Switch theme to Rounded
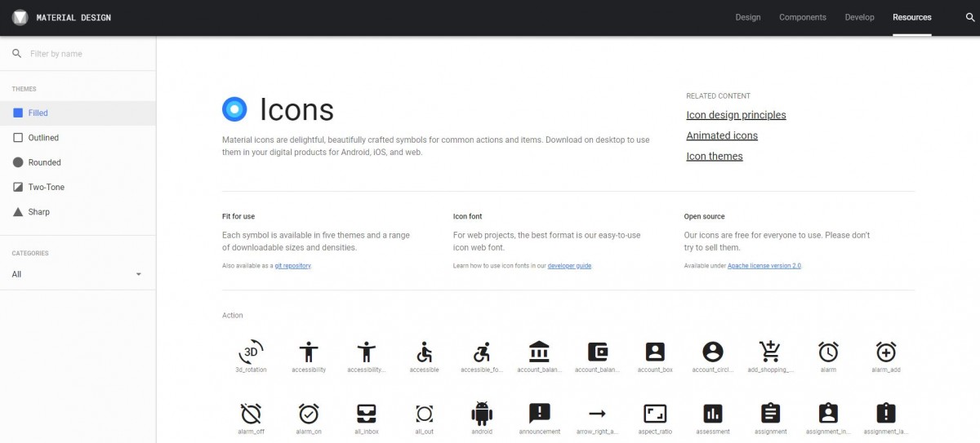Image resolution: width=980 pixels, height=443 pixels. click(78, 162)
